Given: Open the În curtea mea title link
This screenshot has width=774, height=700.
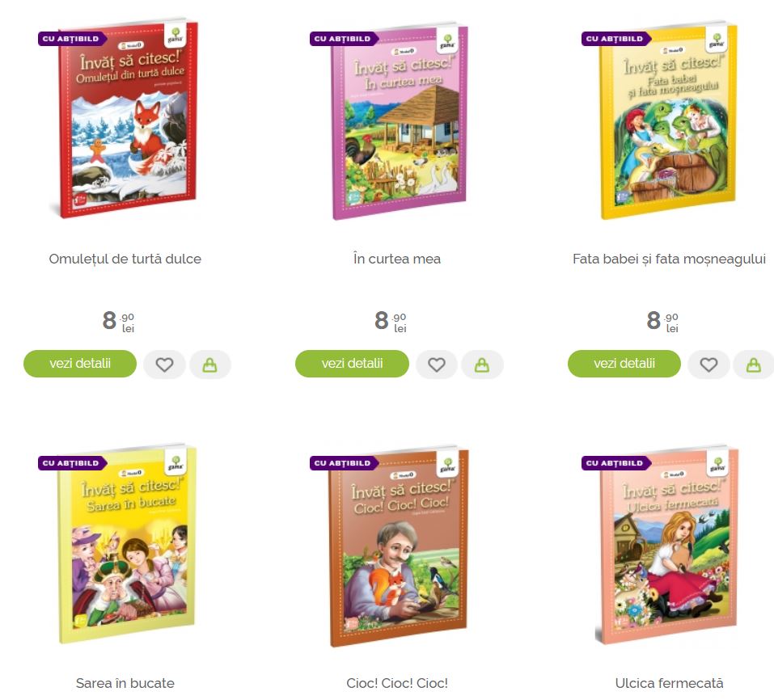Looking at the screenshot, I should click(397, 259).
